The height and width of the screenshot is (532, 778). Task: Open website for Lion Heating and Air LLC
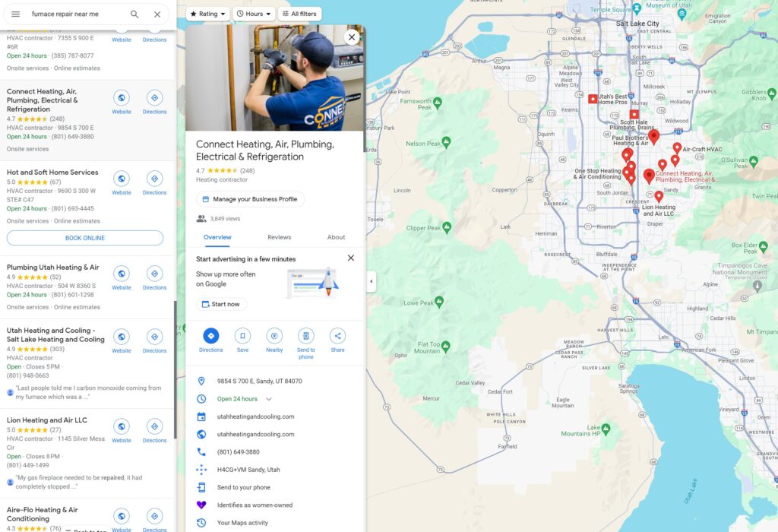pyautogui.click(x=122, y=431)
